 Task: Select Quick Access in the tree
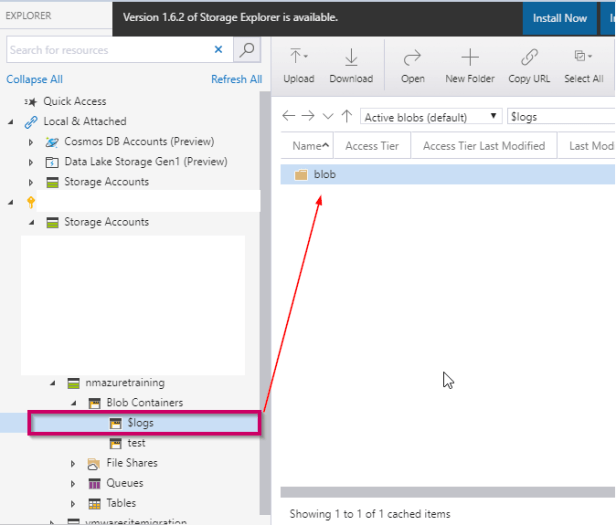click(x=75, y=101)
